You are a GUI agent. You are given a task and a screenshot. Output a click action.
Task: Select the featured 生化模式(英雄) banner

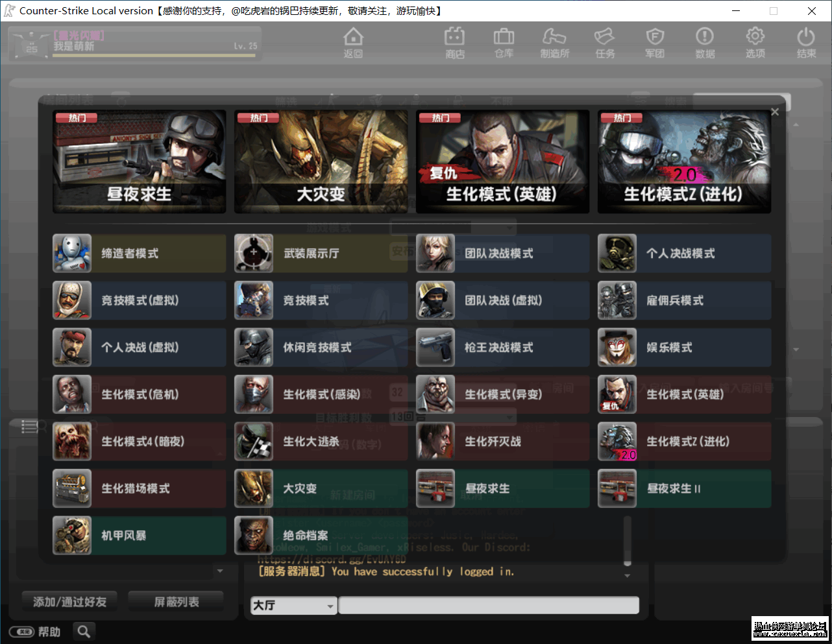(503, 161)
